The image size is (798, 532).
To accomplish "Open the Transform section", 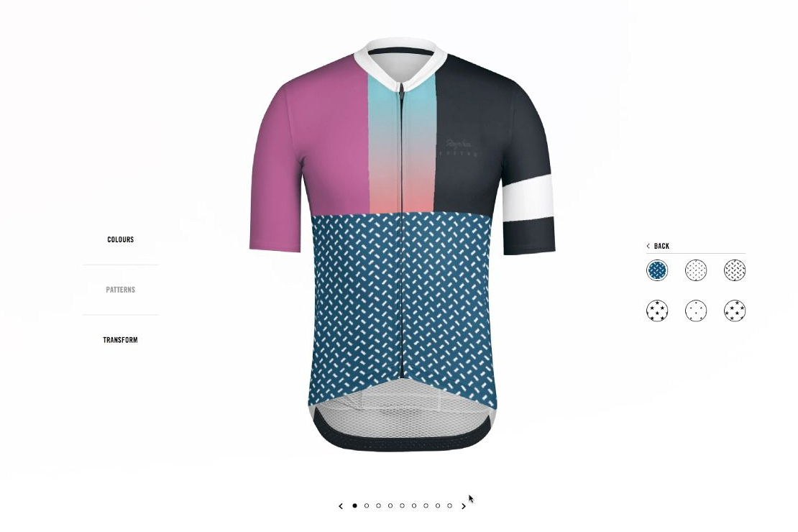I will (121, 339).
